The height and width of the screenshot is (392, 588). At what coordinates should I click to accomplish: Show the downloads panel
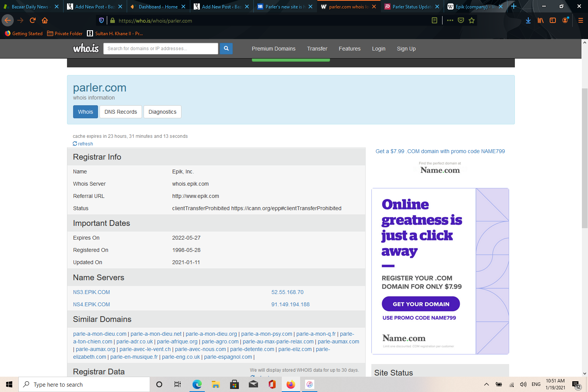pyautogui.click(x=528, y=21)
